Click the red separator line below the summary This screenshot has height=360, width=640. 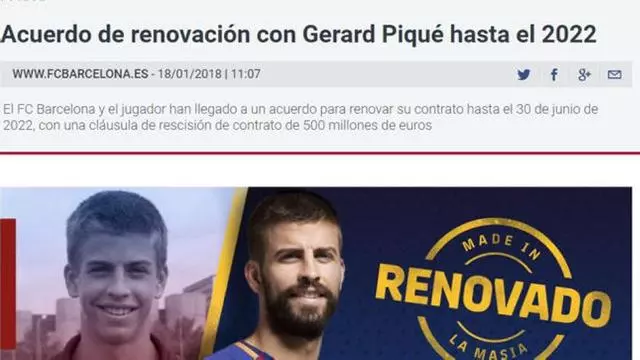(320, 153)
